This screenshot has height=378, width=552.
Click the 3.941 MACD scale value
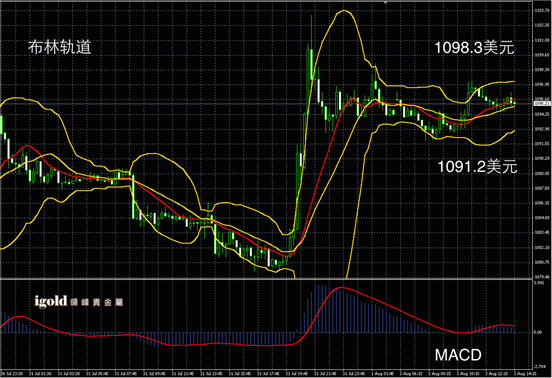tap(539, 283)
